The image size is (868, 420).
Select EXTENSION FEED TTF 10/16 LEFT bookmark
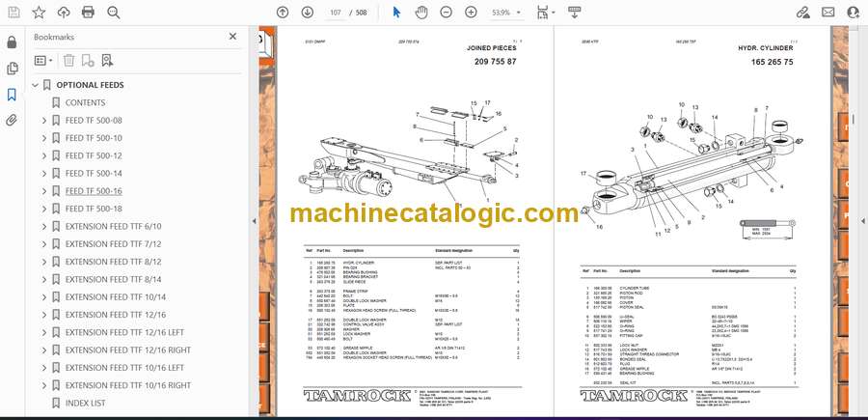(x=124, y=368)
